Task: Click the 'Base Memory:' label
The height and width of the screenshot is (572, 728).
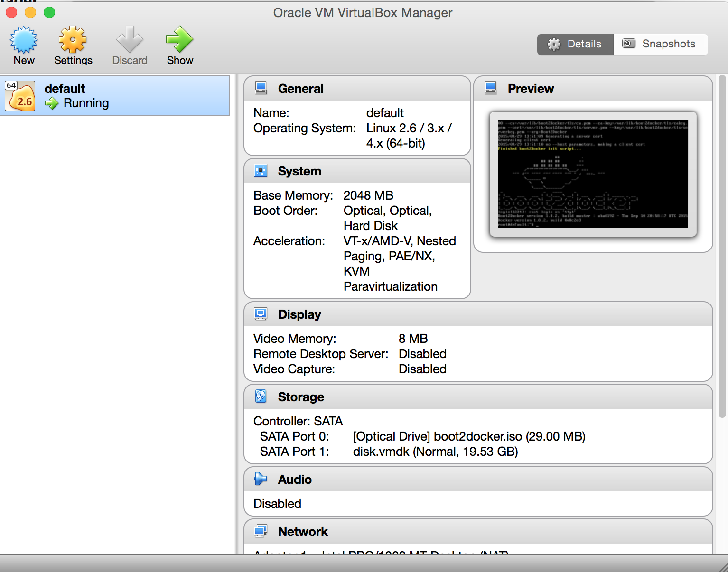Action: click(293, 195)
